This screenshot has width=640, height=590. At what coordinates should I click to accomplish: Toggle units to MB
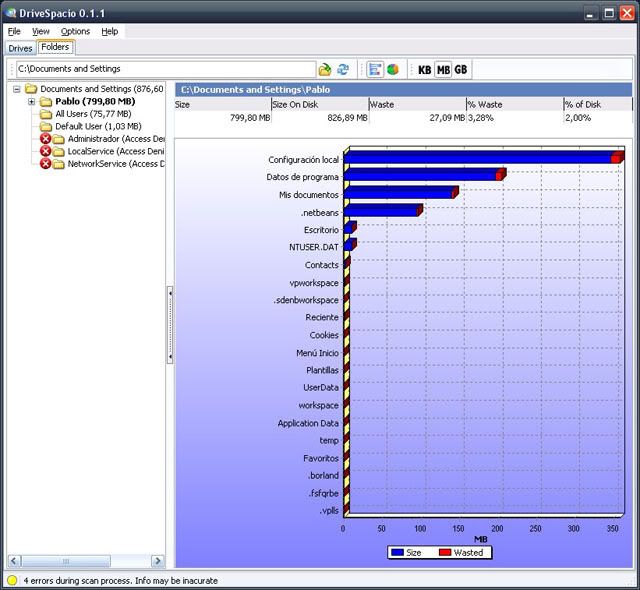coord(443,69)
